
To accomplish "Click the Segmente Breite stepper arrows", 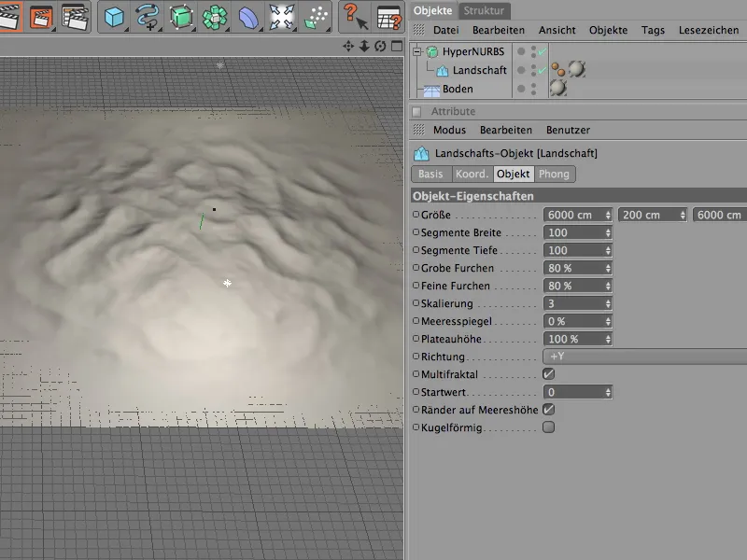I will [608, 233].
